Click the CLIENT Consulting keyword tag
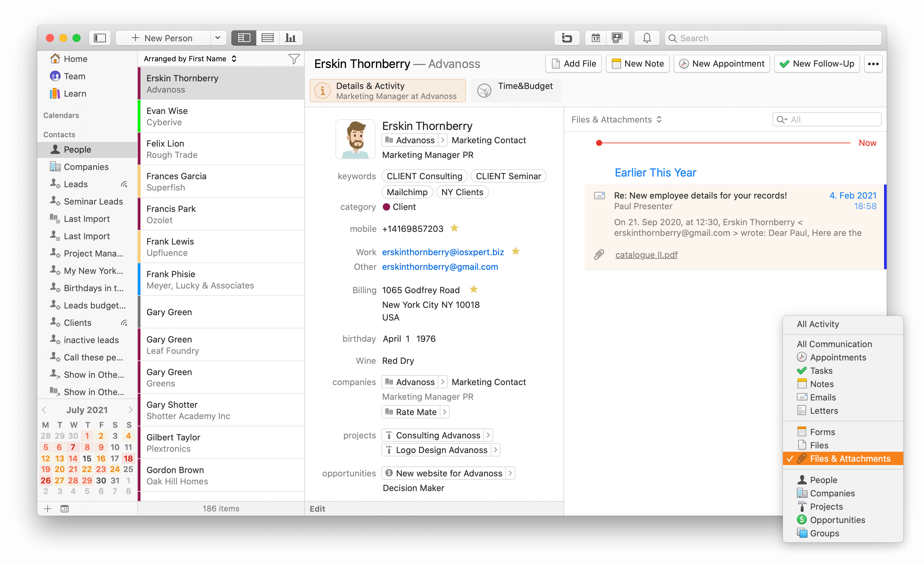The image size is (924, 565). click(x=424, y=176)
